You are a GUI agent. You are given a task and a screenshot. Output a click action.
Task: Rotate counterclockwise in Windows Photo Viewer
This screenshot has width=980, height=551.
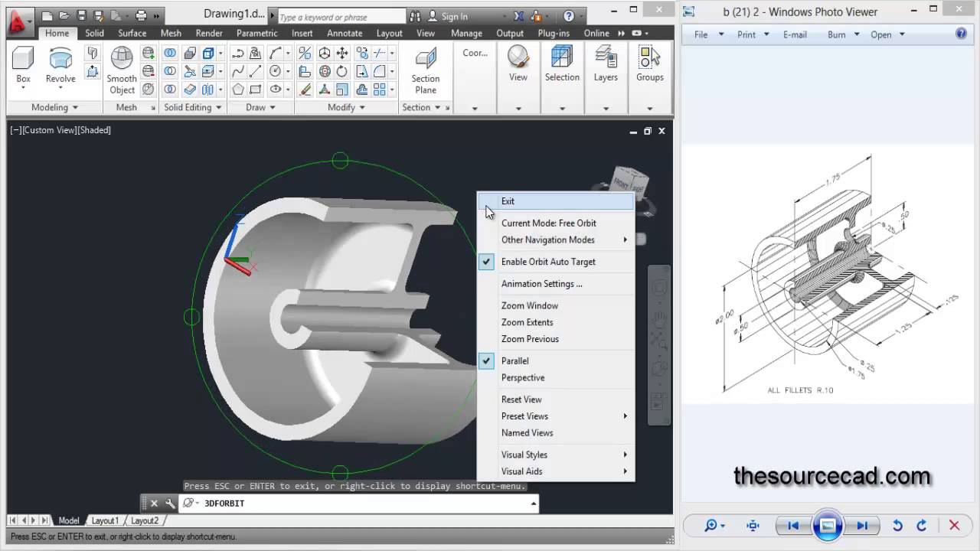897,526
